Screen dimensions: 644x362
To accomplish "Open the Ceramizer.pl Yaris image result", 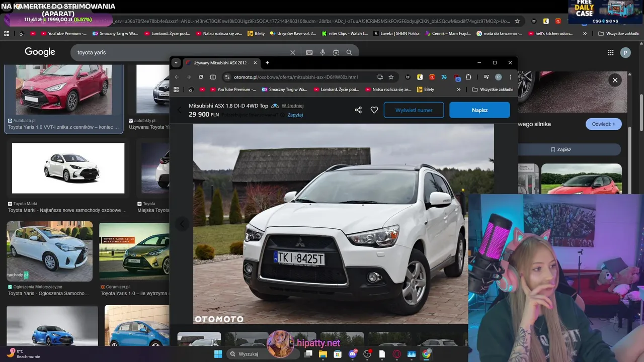I will (134, 251).
